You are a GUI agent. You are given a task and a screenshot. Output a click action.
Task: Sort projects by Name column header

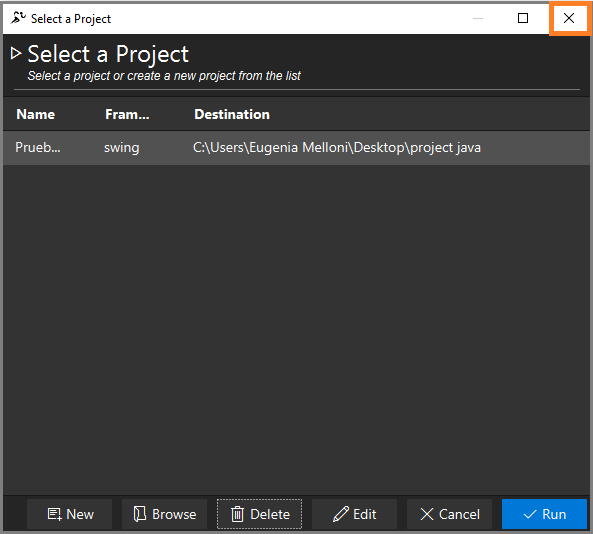click(x=36, y=114)
